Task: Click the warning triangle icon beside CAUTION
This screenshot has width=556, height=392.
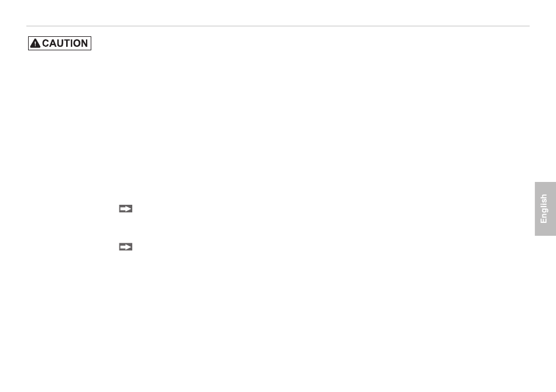Action: click(x=35, y=43)
